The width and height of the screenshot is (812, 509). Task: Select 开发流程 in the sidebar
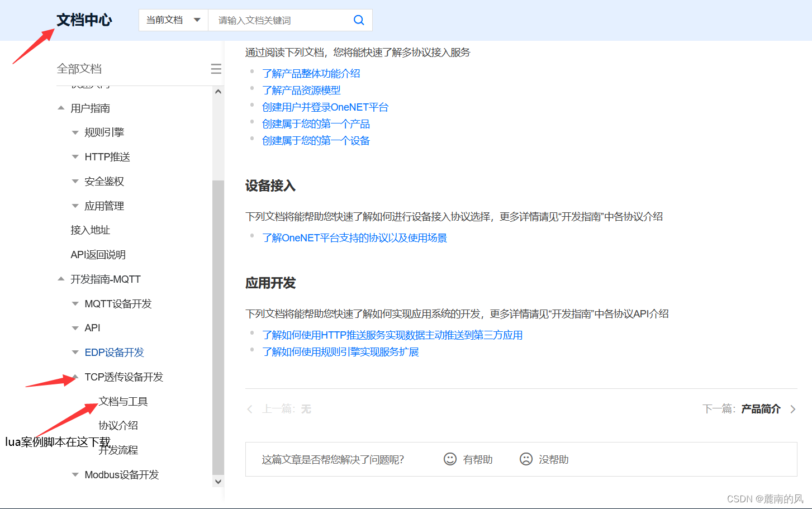[118, 450]
